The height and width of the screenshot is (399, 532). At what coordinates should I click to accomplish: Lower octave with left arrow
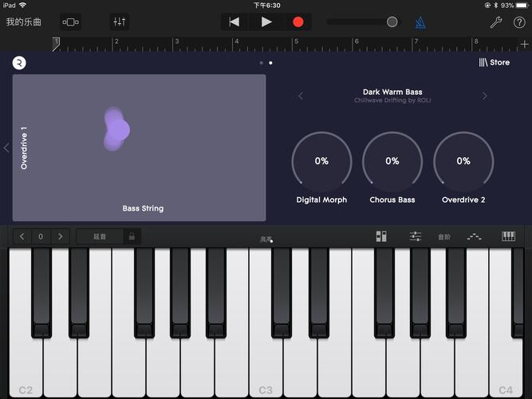point(22,236)
